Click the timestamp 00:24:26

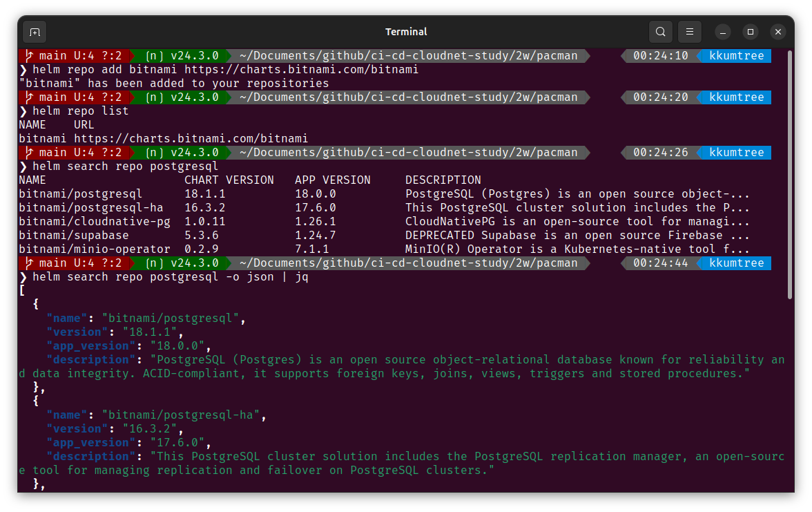point(660,152)
